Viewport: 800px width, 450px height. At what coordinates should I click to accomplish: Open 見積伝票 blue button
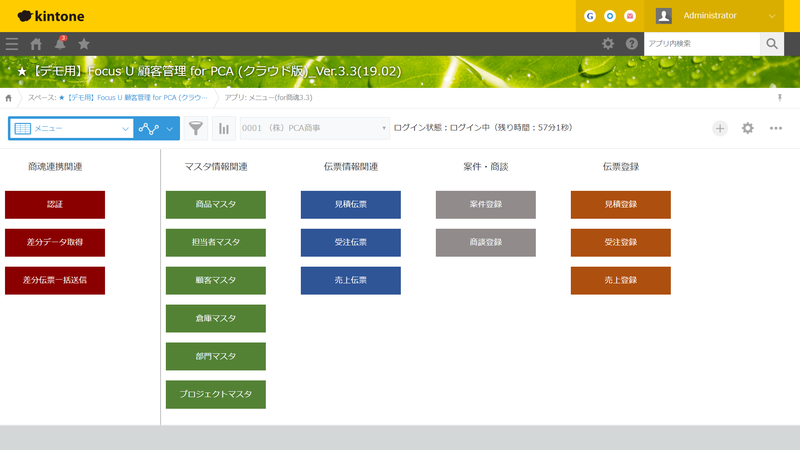[351, 205]
